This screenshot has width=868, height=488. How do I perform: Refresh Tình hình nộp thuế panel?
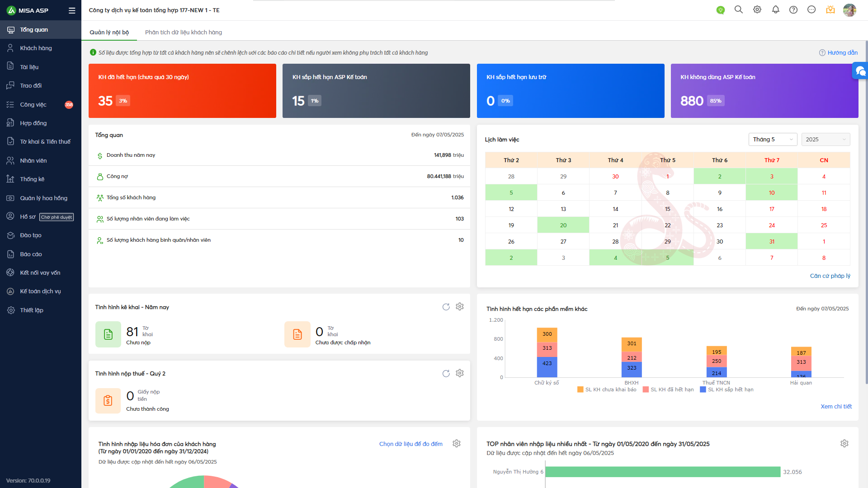pos(446,373)
